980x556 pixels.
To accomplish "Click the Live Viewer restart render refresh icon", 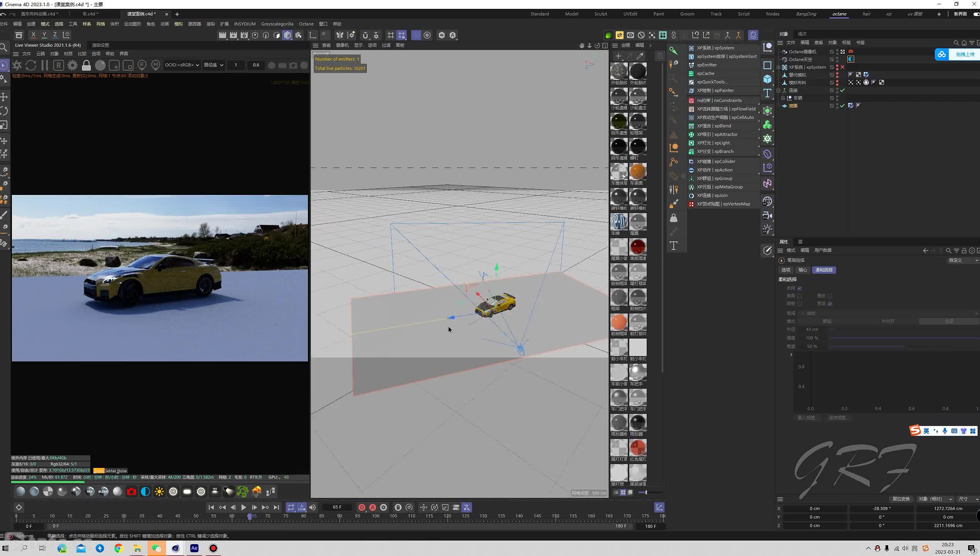I will [x=31, y=65].
